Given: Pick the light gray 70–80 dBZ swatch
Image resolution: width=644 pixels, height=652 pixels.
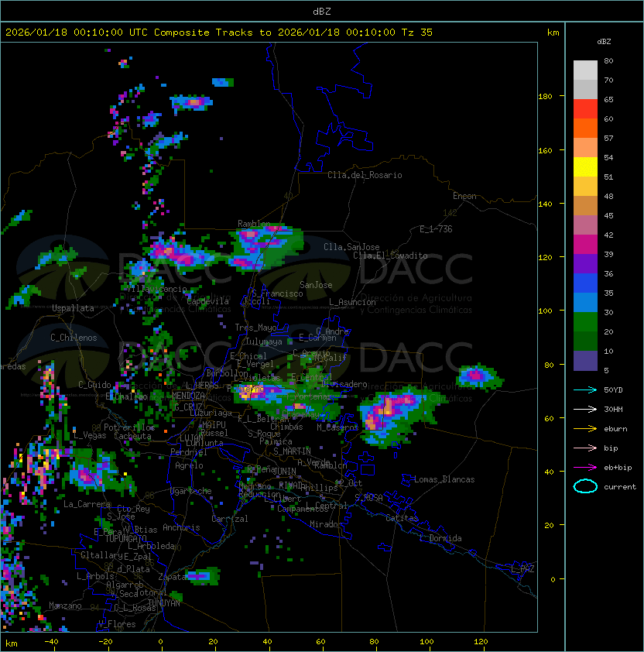Looking at the screenshot, I should [x=585, y=70].
